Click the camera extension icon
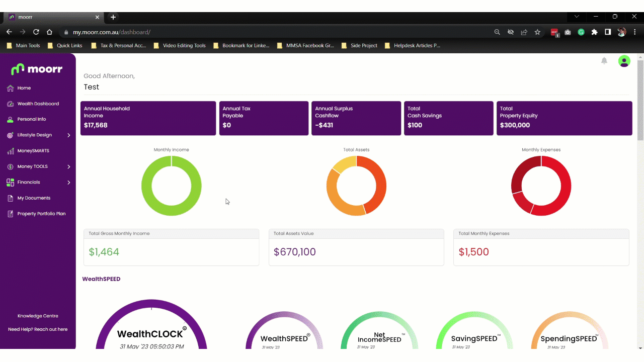 point(568,32)
